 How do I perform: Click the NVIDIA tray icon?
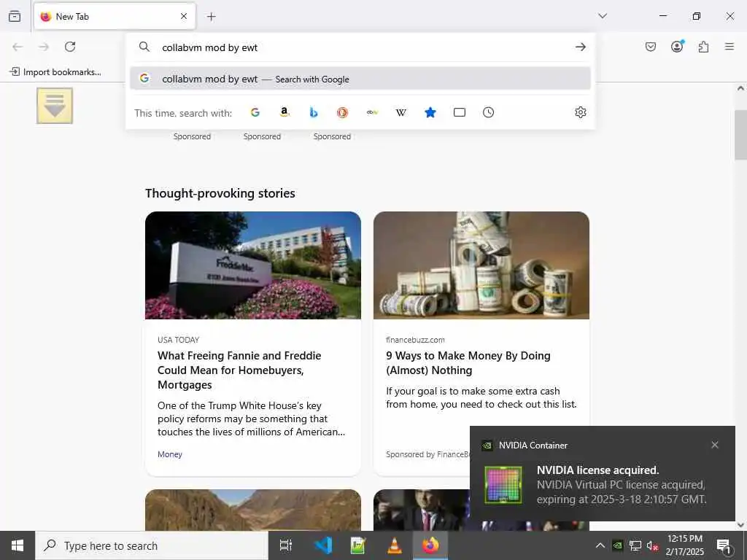coord(618,545)
